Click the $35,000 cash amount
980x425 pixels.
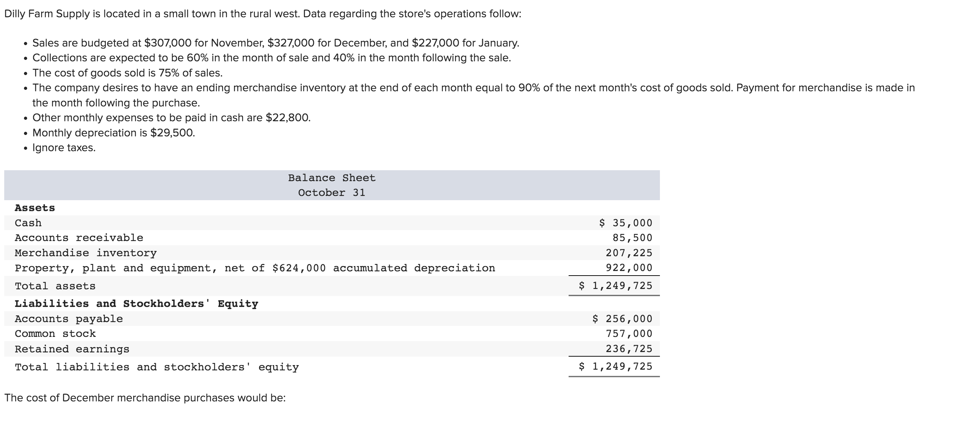tap(625, 223)
